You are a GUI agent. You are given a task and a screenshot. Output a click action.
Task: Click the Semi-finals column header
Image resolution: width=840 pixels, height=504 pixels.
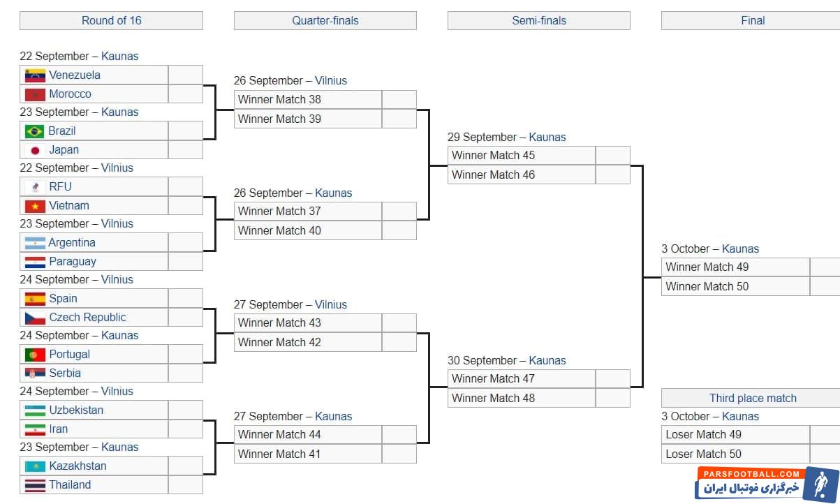(x=538, y=21)
